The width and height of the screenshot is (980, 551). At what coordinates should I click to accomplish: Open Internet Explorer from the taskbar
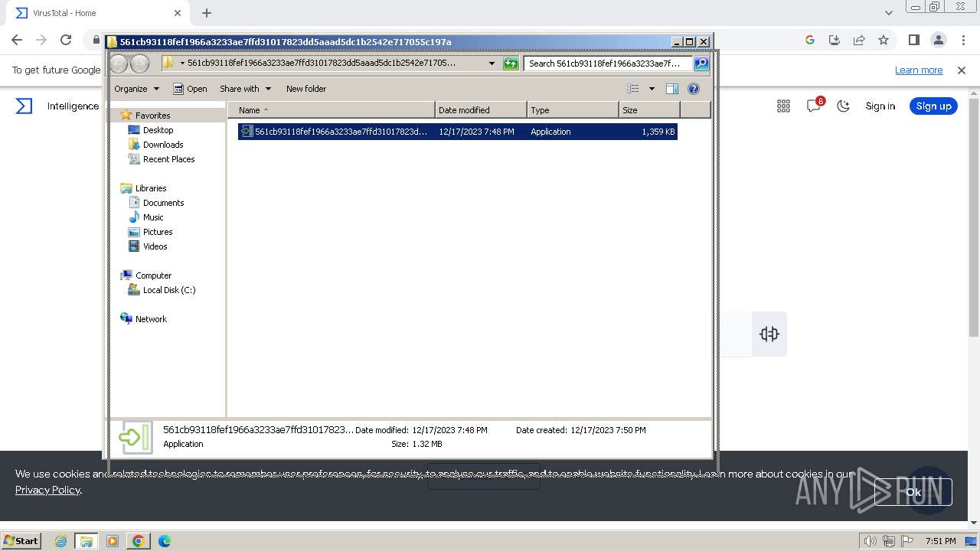60,541
